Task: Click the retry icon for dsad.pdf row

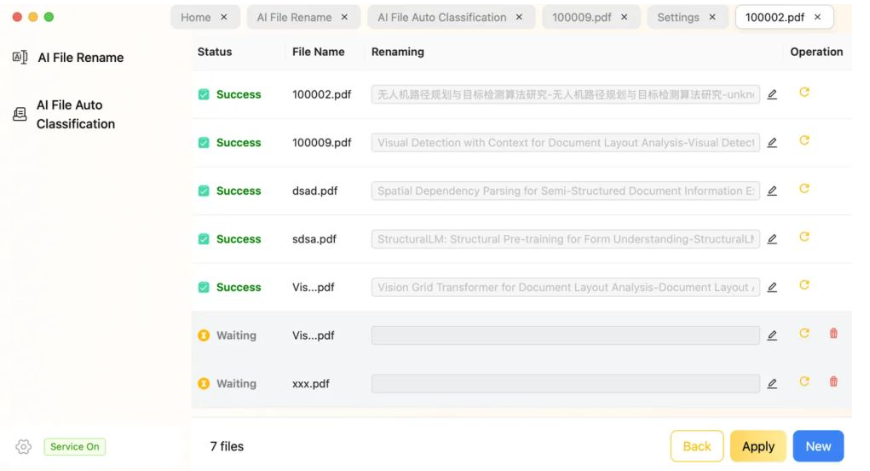Action: 804,189
